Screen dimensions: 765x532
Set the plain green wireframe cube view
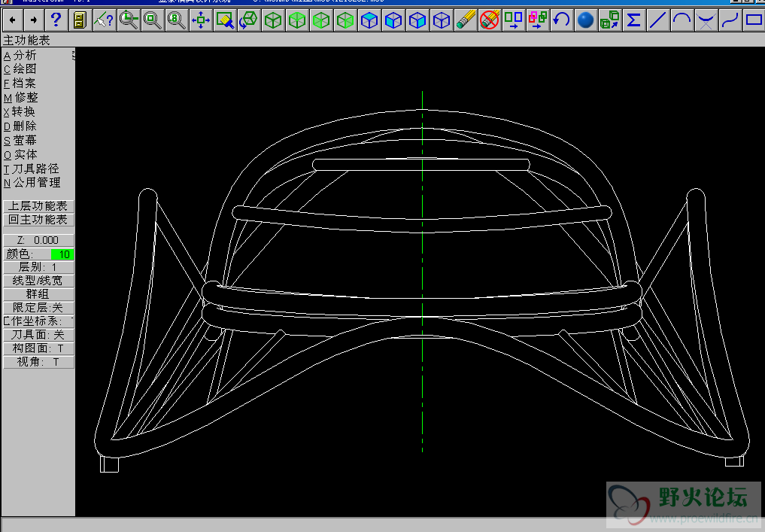tap(273, 20)
